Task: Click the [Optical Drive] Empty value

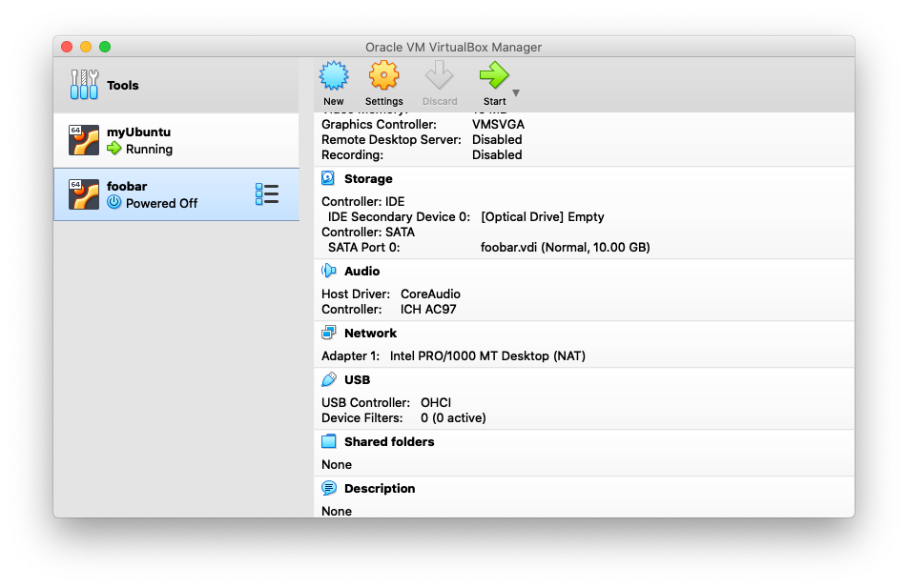Action: pos(543,217)
